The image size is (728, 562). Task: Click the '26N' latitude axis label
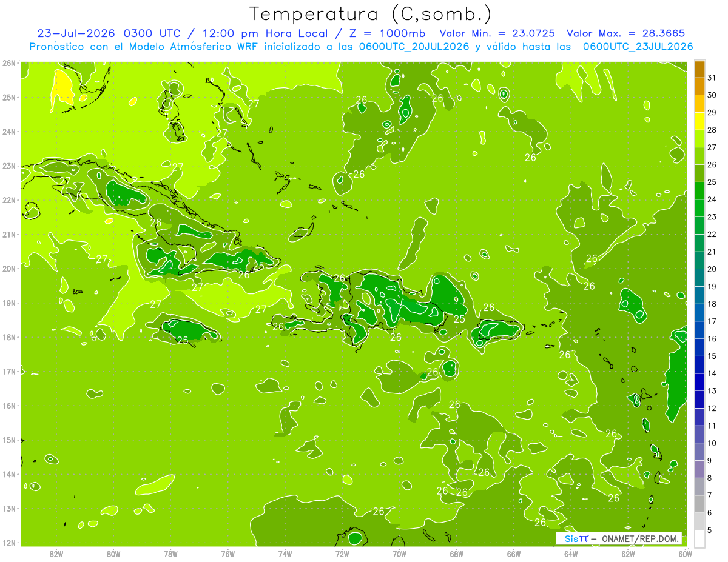[8, 63]
